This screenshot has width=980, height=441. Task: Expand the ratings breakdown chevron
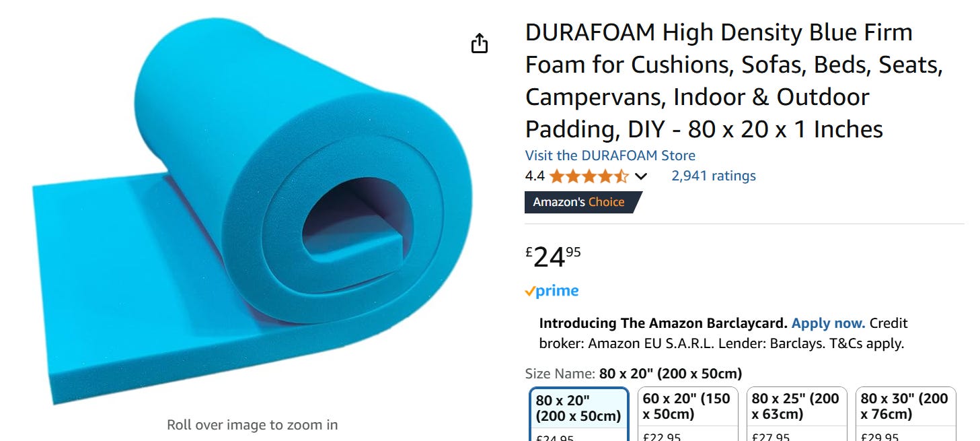point(641,176)
